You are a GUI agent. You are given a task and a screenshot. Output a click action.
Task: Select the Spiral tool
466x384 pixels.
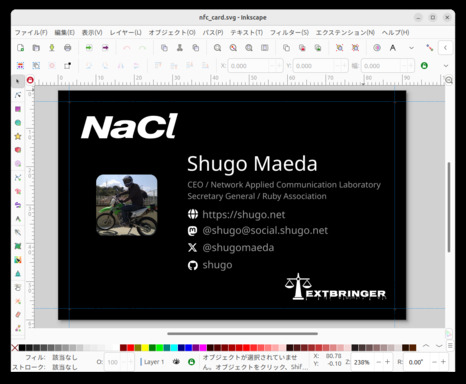point(18,164)
